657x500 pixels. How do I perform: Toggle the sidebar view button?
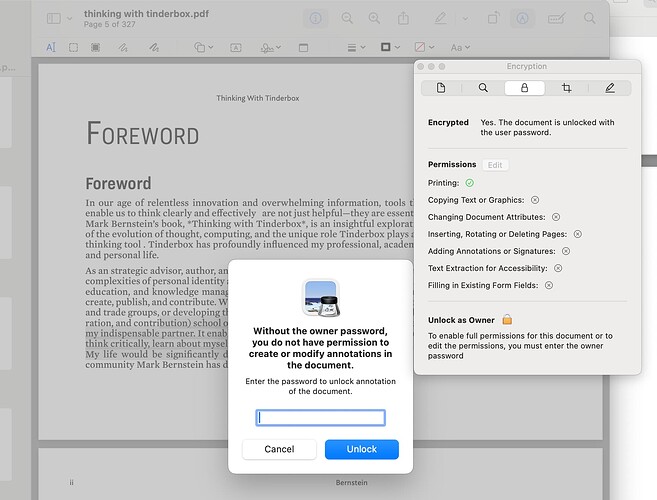(x=54, y=18)
